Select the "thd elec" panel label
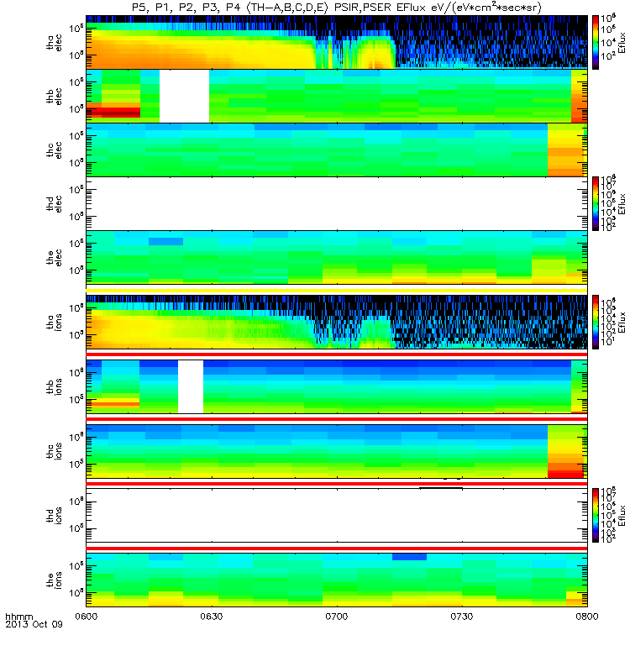Screen dimensions: 630x672 (54, 203)
